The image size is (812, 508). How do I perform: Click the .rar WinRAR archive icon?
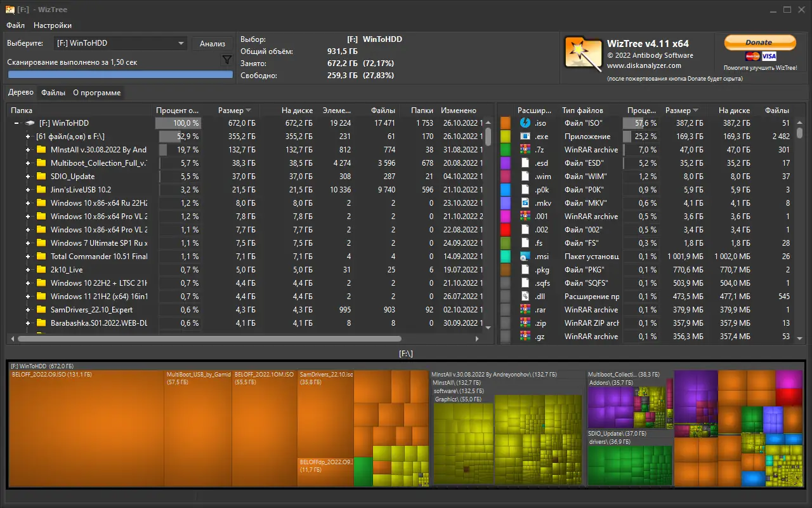525,310
